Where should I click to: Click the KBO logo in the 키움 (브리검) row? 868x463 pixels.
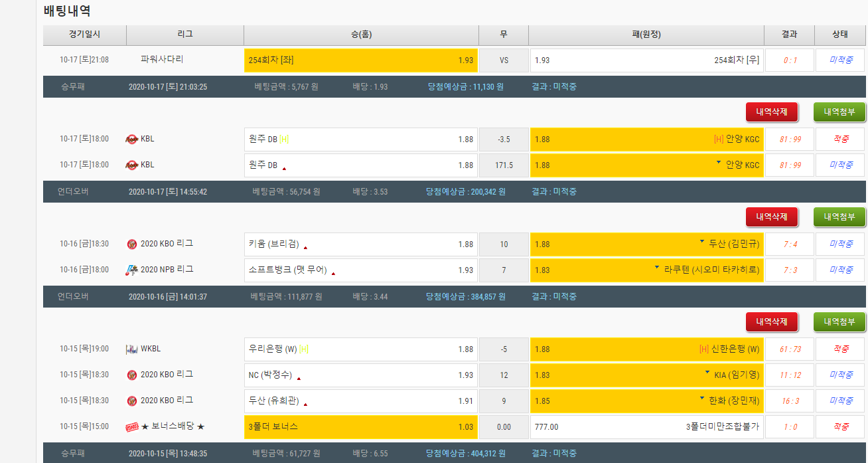click(131, 244)
